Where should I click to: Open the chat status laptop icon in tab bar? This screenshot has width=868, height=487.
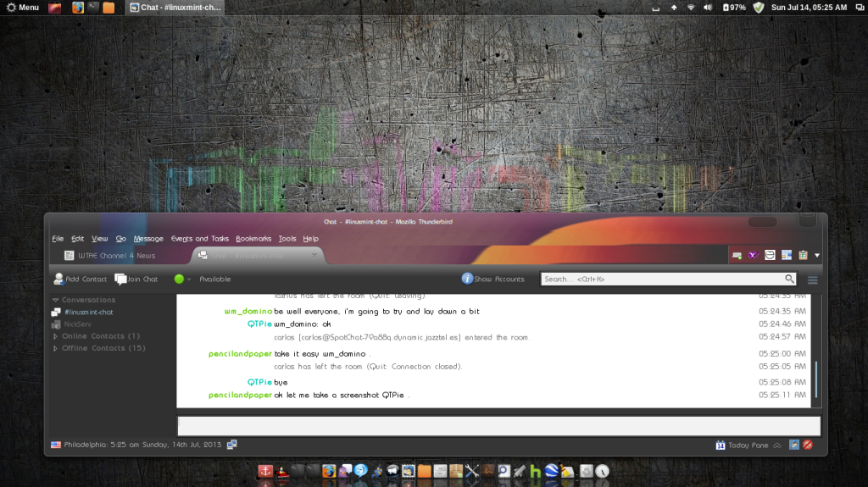point(737,255)
